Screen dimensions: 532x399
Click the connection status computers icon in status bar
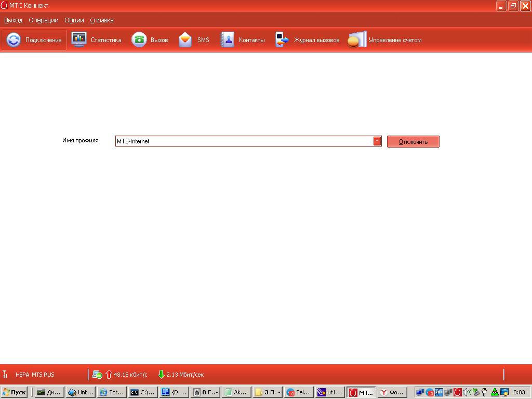click(97, 375)
